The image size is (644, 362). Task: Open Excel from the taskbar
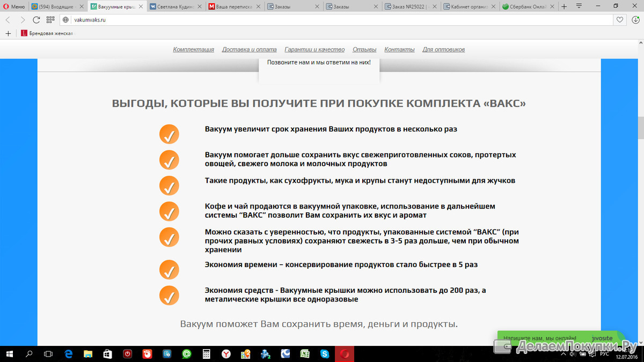[304, 353]
